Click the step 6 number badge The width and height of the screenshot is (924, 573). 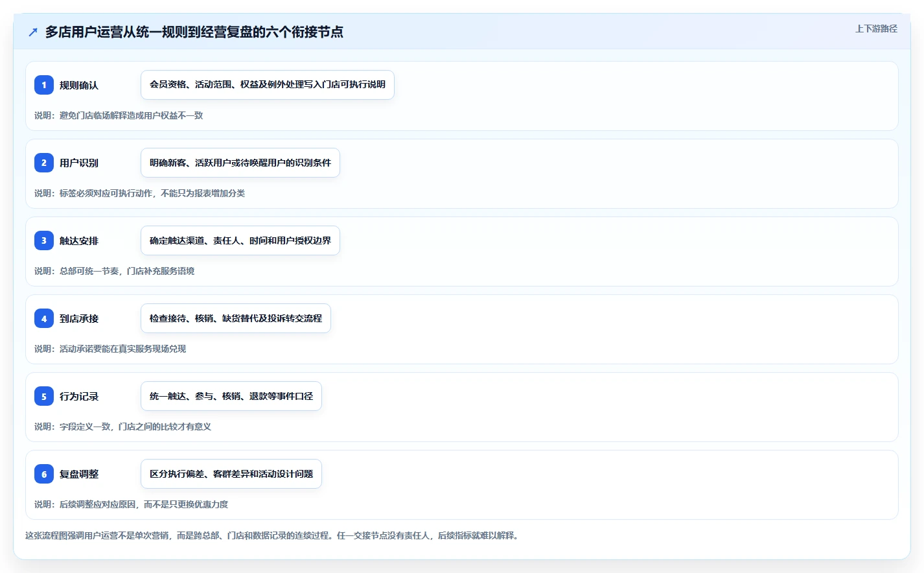[x=44, y=474]
